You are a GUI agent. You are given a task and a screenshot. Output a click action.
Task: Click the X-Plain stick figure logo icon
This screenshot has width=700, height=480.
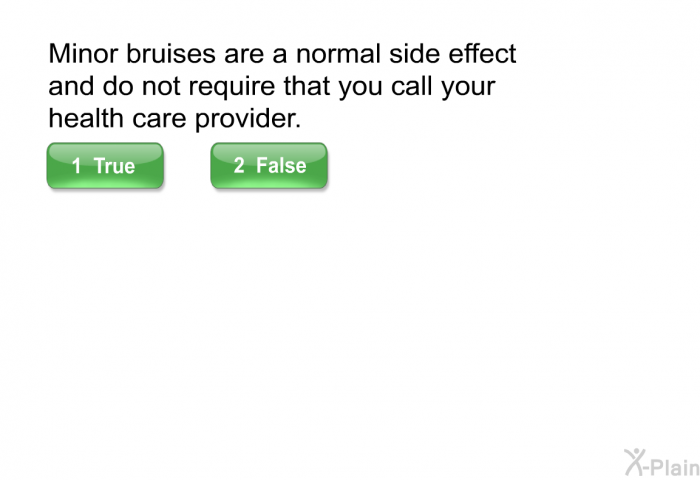(634, 462)
